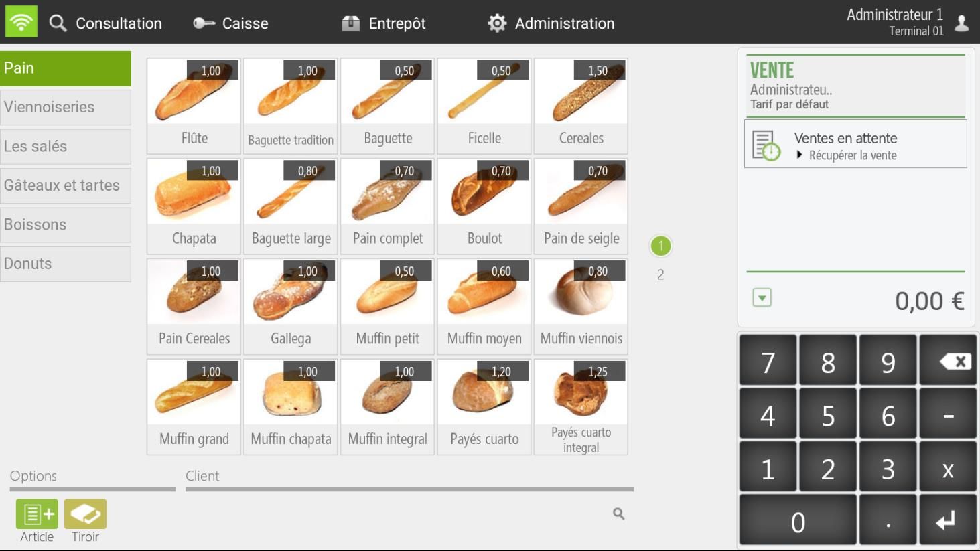This screenshot has height=551, width=980.
Task: Click the Administration gear icon
Action: point(496,22)
